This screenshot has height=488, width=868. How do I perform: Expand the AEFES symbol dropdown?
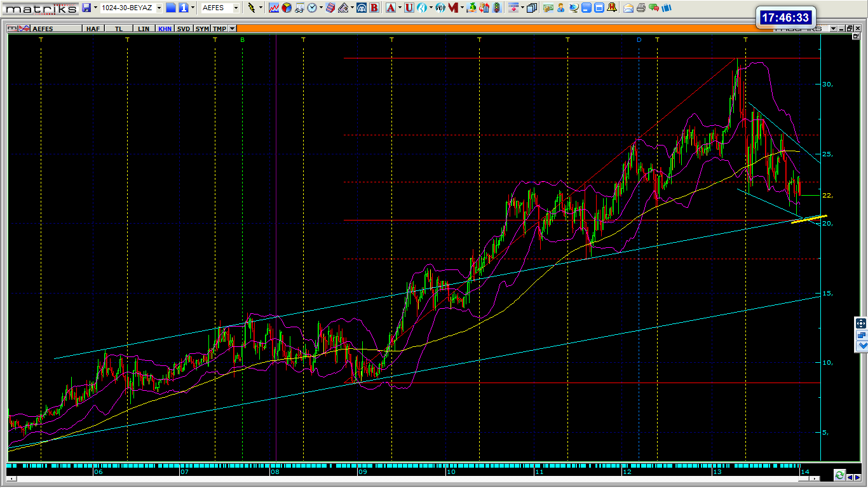[x=236, y=8]
